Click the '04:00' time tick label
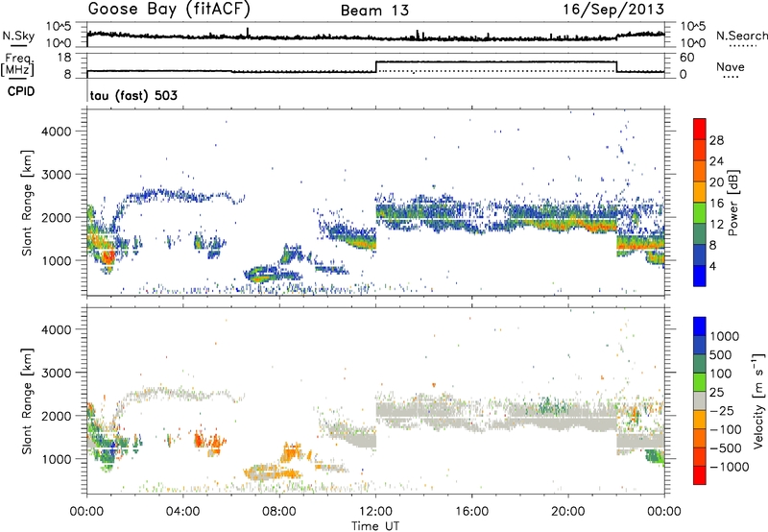Image resolution: width=768 pixels, height=532 pixels. point(183,512)
